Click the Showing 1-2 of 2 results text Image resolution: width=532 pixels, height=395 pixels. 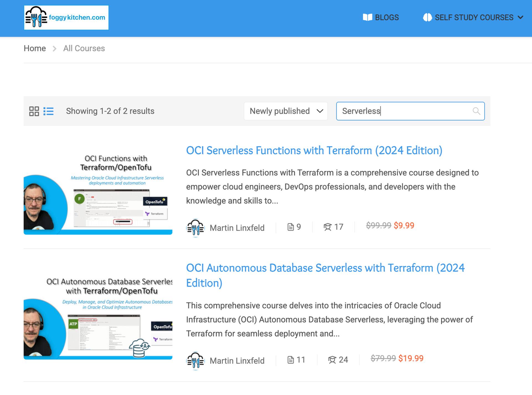110,111
